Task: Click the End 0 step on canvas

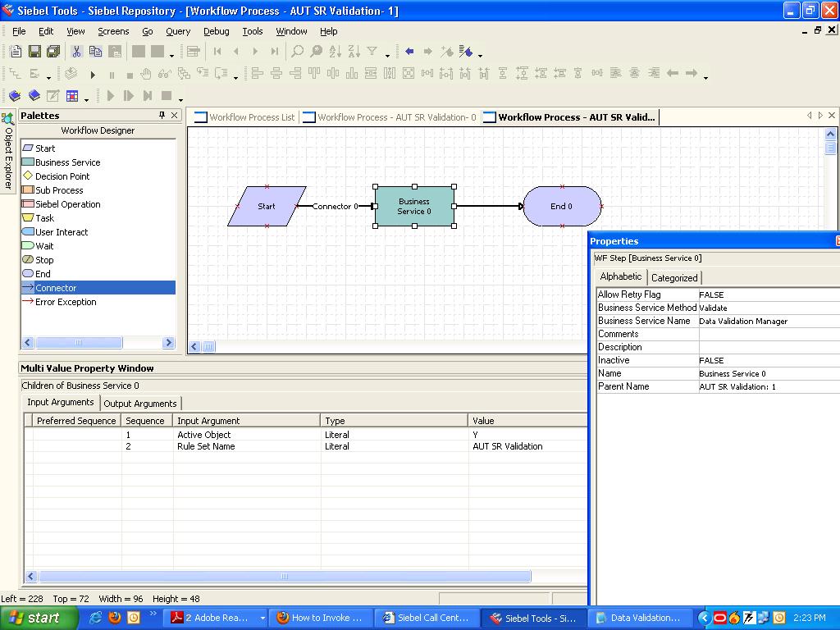Action: pos(562,206)
